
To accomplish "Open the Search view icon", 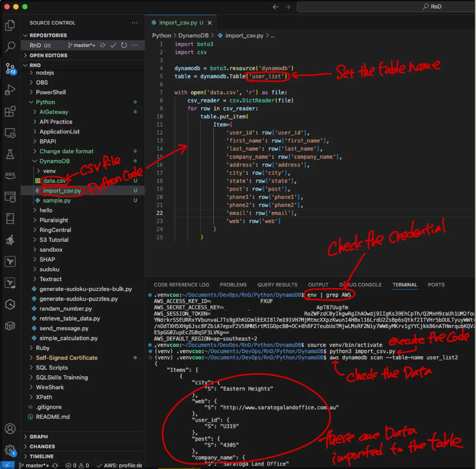I will click(x=10, y=47).
